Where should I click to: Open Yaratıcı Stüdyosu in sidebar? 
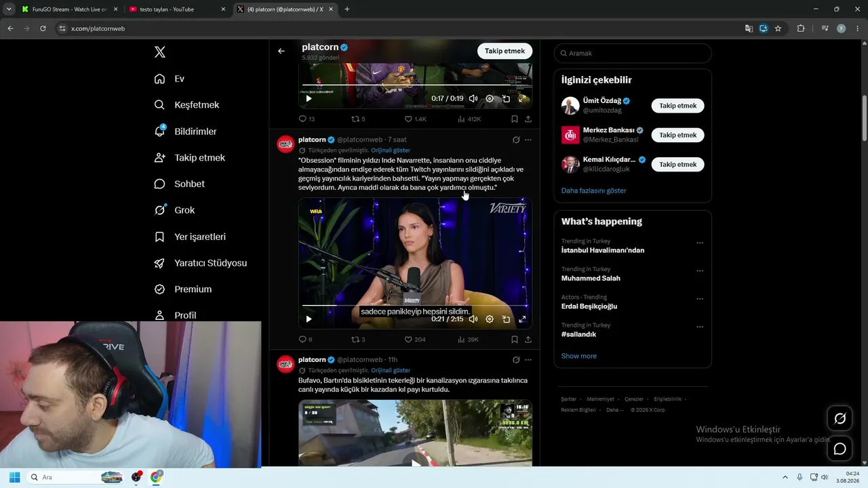[x=200, y=263]
